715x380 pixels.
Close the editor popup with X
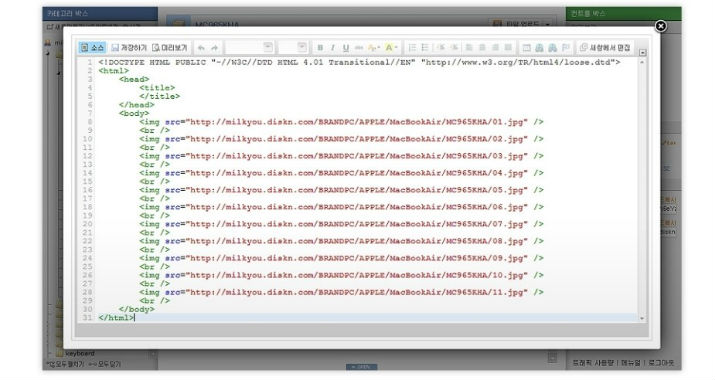coord(660,26)
